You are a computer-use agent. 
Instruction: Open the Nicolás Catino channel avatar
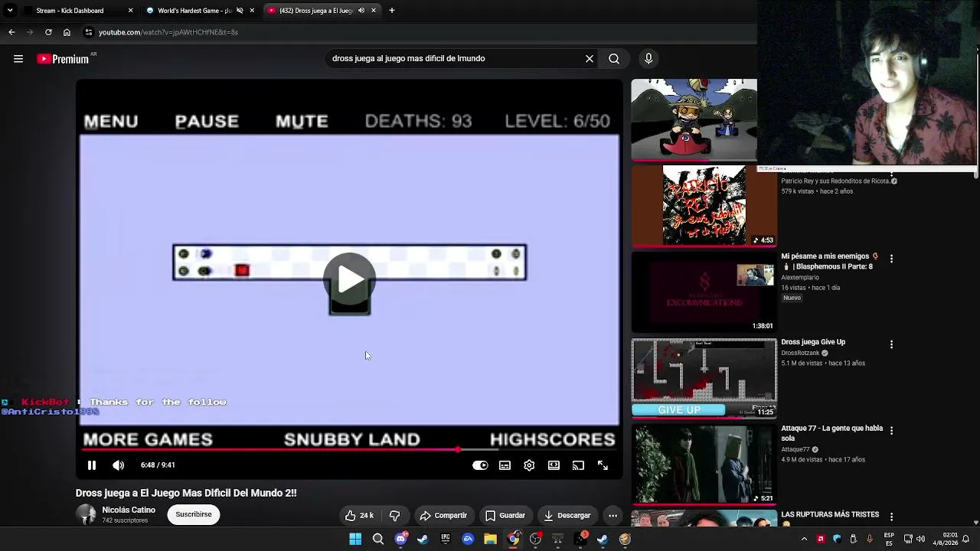[86, 514]
